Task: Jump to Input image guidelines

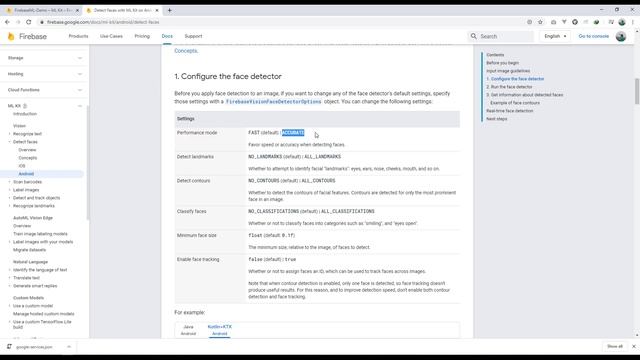Action: point(508,71)
